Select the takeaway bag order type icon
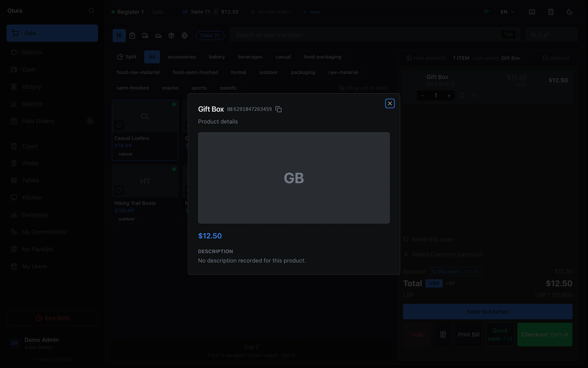Screen dimensions: 588x368 [132, 36]
